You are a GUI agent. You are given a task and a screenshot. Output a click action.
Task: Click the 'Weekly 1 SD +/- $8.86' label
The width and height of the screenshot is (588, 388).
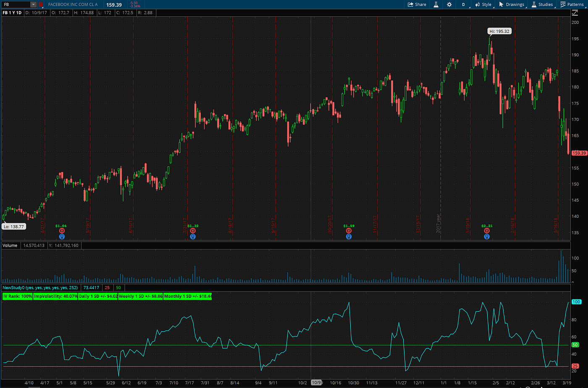[x=141, y=296]
